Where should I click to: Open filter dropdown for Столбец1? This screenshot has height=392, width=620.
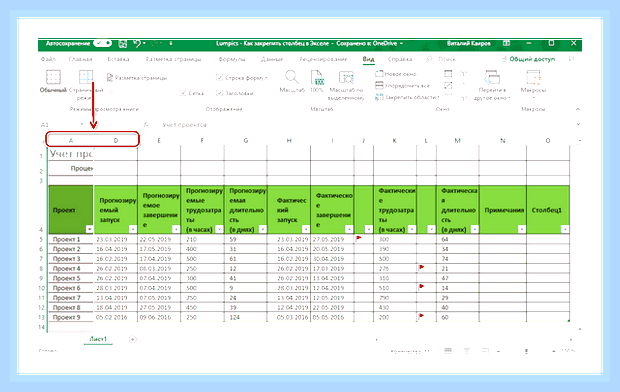(x=565, y=229)
